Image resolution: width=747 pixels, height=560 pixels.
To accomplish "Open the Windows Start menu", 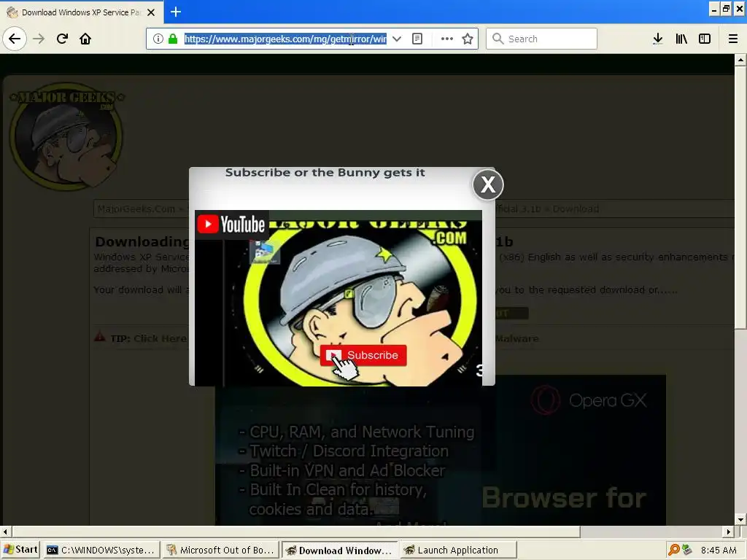I will 20,550.
